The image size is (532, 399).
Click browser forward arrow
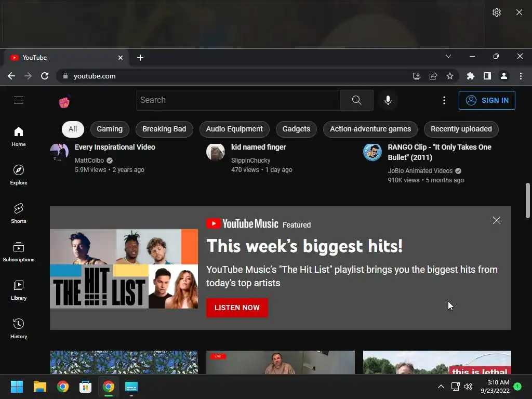tap(28, 76)
